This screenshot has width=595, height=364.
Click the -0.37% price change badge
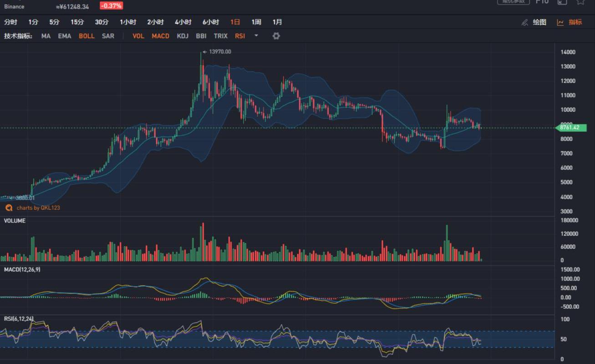(111, 6)
